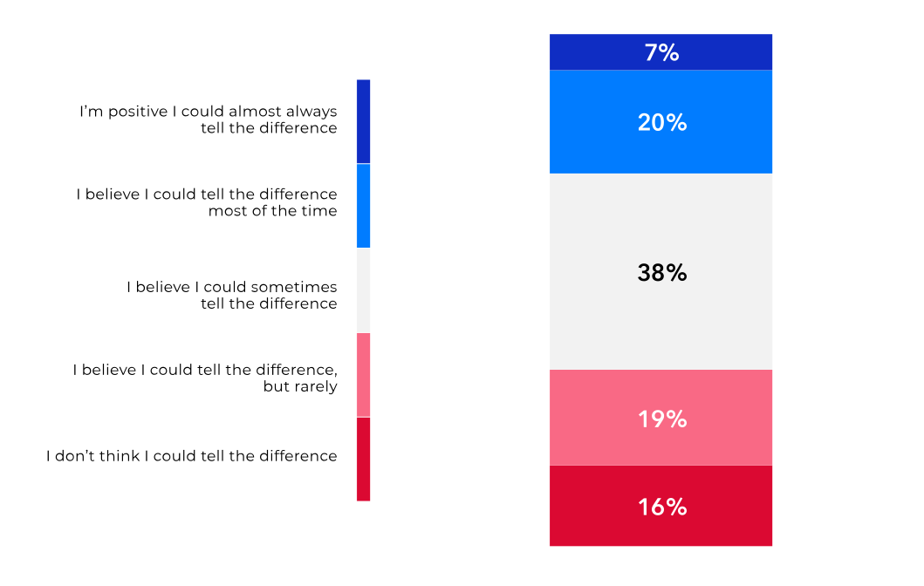Select the "could sometimes tell the difference" label
Viewport: 924px width, 586px height.
231,295
